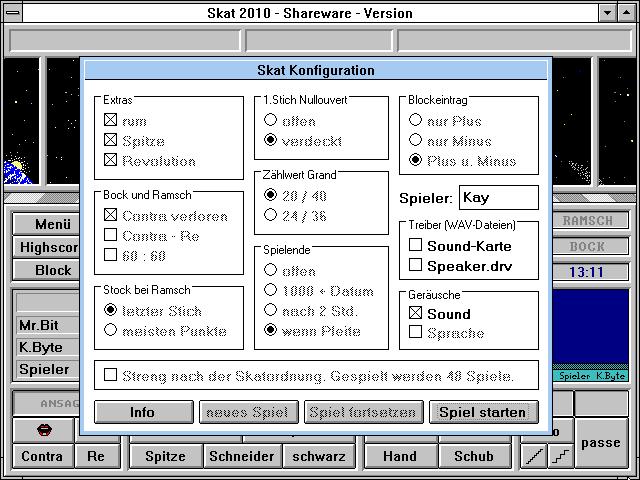Open the Block button in main window

46,270
